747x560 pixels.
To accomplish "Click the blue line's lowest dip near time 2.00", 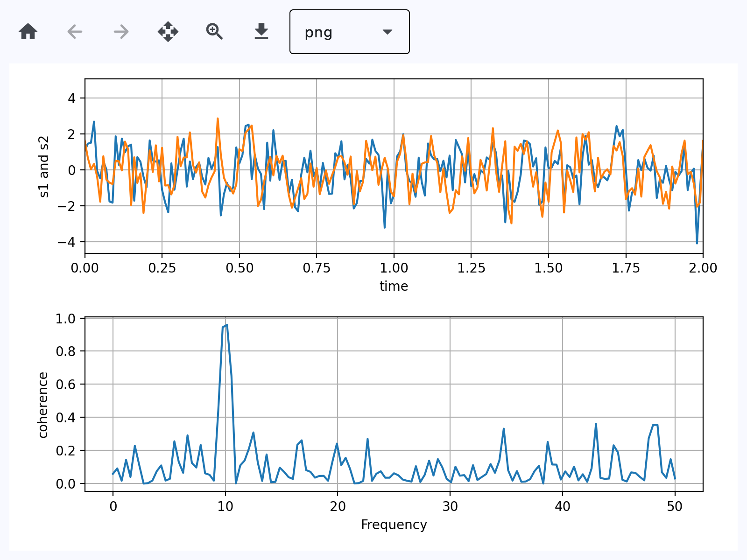I will click(x=697, y=243).
